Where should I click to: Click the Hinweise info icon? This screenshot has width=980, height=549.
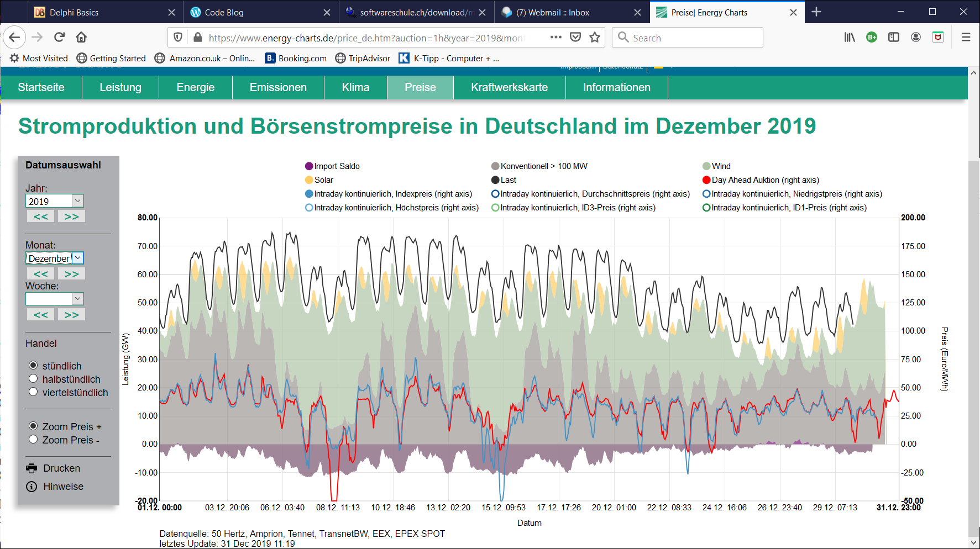click(31, 487)
